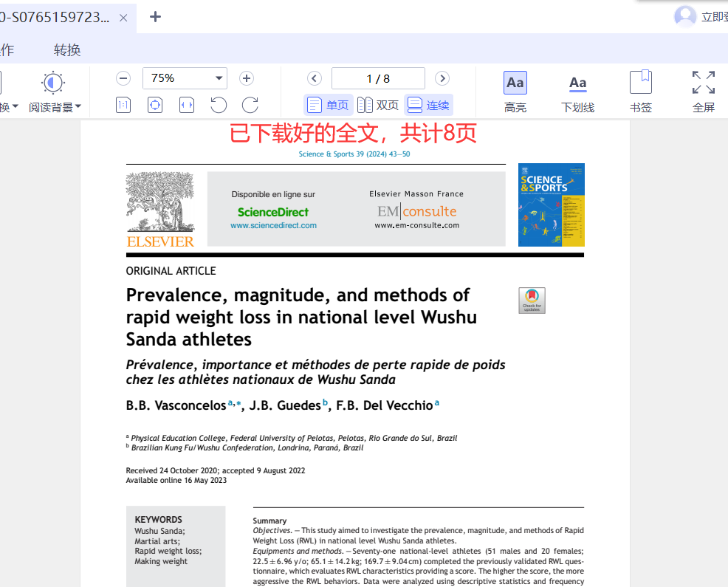728x587 pixels.
Task: Click the Science & Sports 39 citation link
Action: point(354,154)
